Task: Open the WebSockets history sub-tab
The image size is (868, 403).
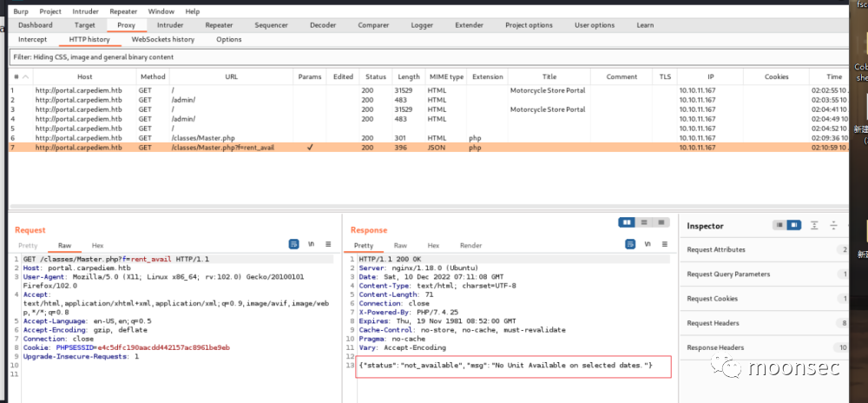Action: pos(163,39)
